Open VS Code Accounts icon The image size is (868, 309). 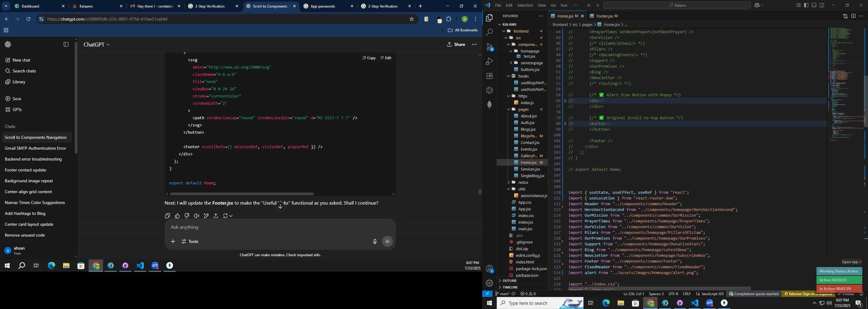(x=489, y=269)
